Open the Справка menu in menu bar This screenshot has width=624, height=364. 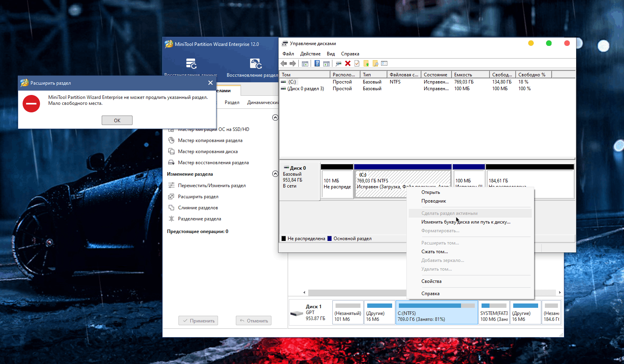(x=350, y=54)
